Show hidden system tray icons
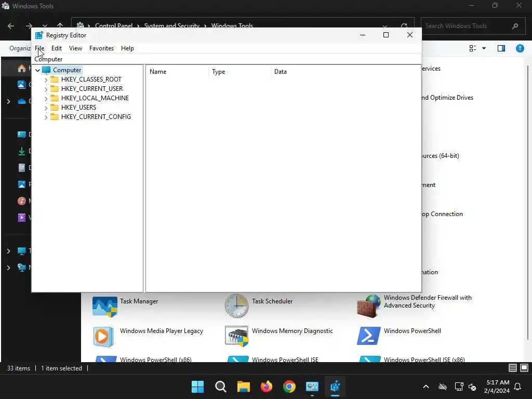Screen dimensions: 532x399 426,387
